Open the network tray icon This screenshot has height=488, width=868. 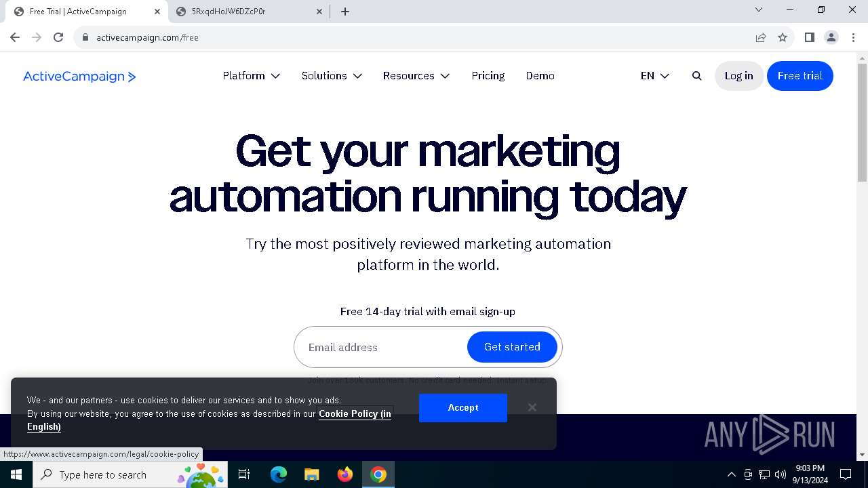pos(764,474)
